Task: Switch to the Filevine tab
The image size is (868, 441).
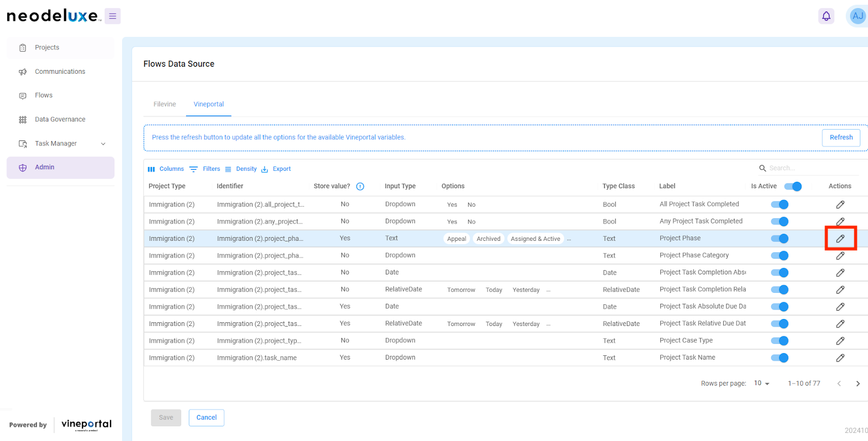Action: (x=164, y=104)
